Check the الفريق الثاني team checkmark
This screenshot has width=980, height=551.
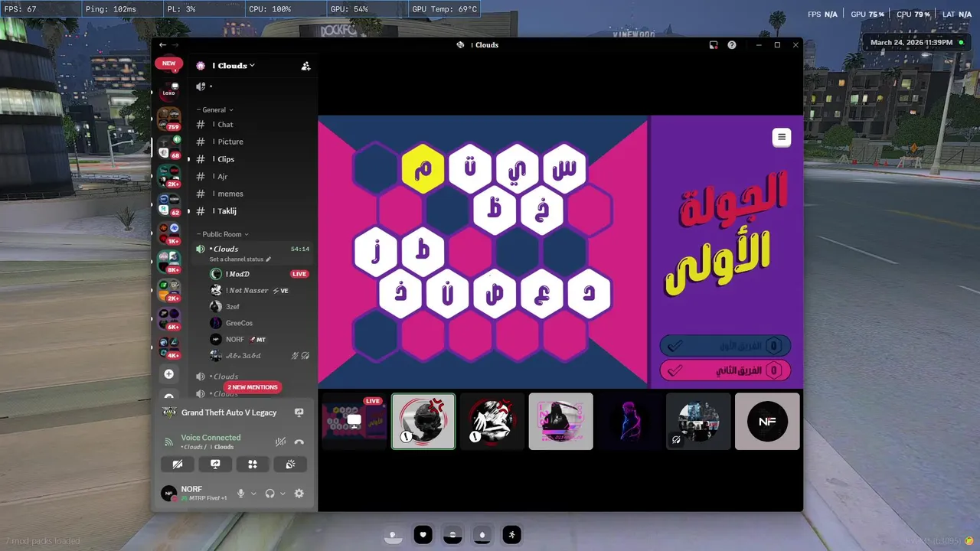tap(675, 370)
